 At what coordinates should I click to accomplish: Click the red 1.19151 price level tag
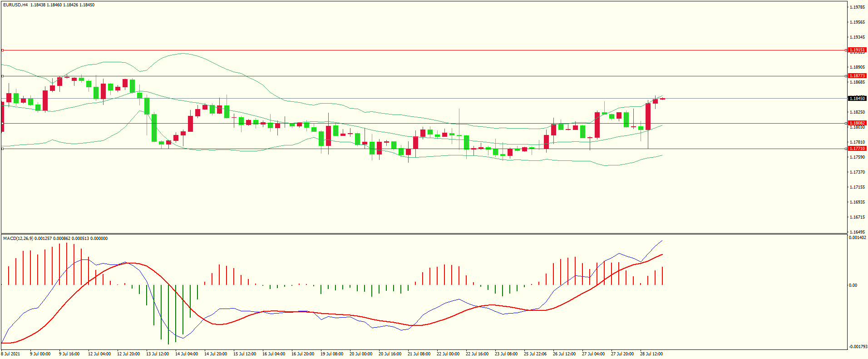[x=857, y=50]
